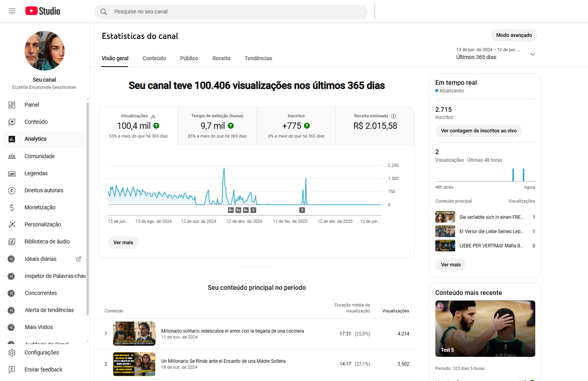
Task: Open Painel in the sidebar
Action: (x=44, y=105)
